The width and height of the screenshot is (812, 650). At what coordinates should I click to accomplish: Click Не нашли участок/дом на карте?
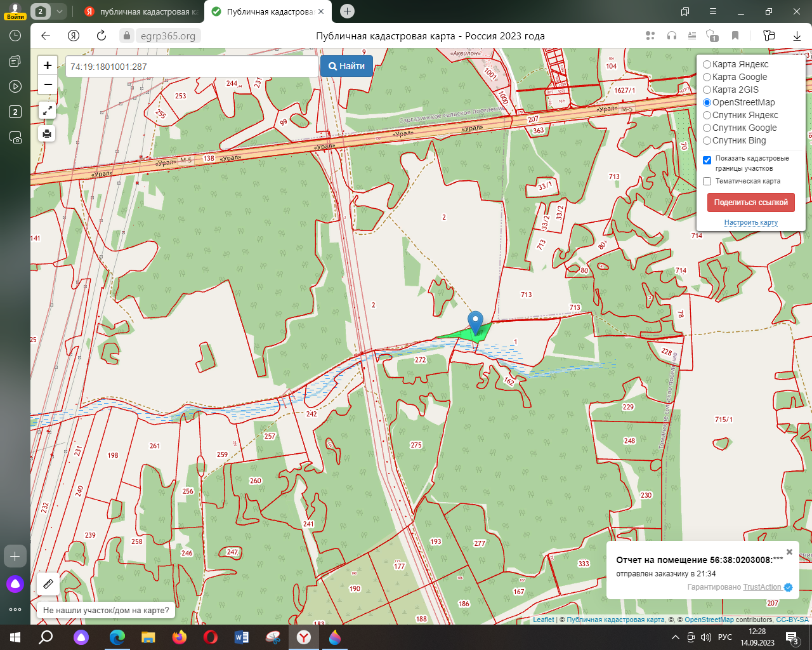pyautogui.click(x=106, y=610)
